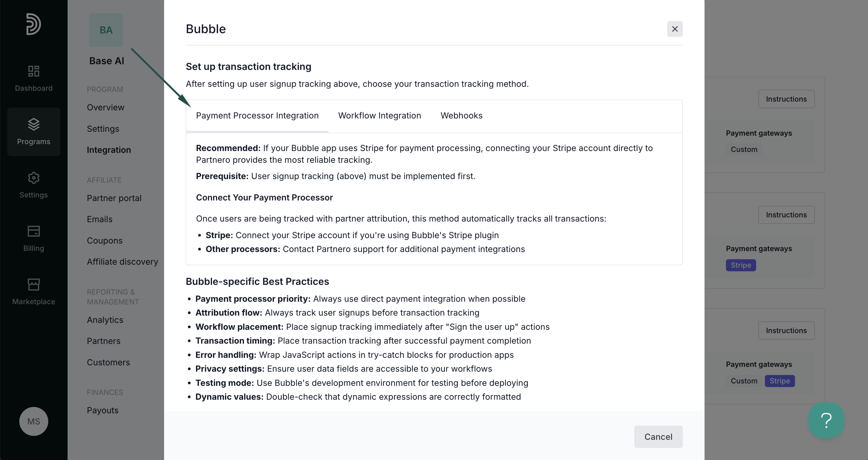Screen dimensions: 868x460
Task: Open Affiliate discovery menu item
Action: (x=123, y=262)
